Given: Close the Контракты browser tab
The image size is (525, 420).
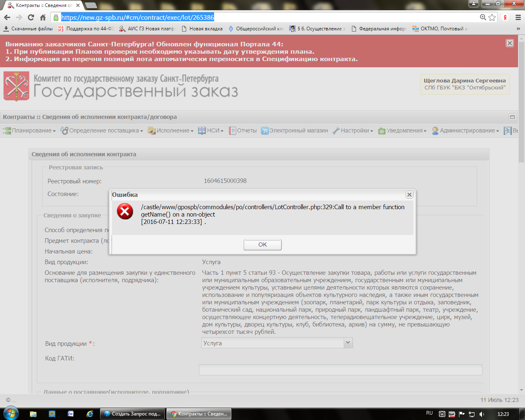Looking at the screenshot, I should (x=78, y=5).
